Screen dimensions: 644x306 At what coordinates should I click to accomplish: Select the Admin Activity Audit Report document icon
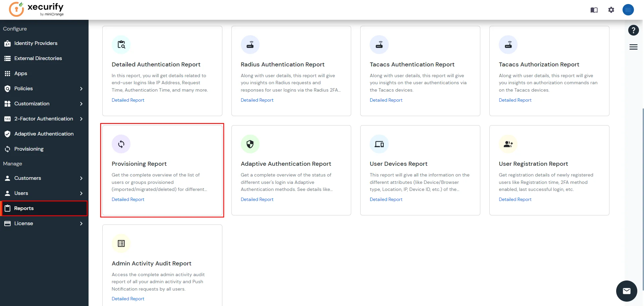[x=121, y=243]
